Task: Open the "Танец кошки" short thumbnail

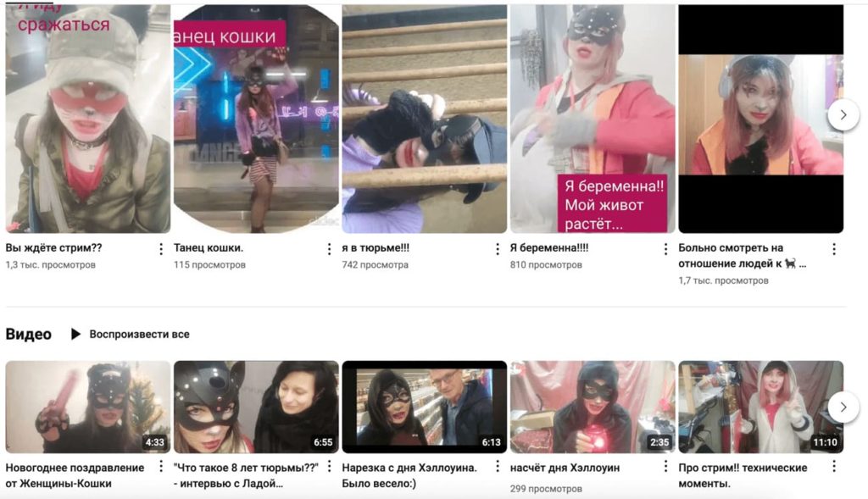Action: (x=256, y=119)
